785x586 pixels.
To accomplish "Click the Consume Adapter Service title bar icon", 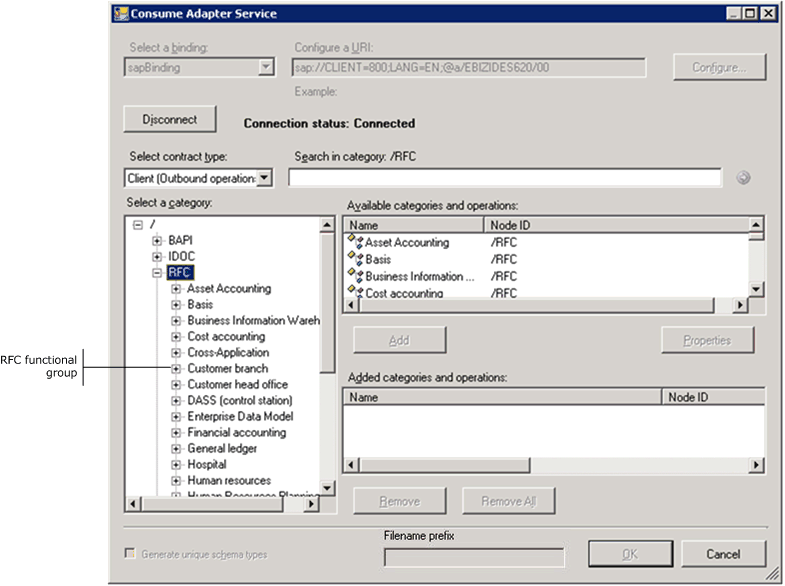I will [121, 14].
